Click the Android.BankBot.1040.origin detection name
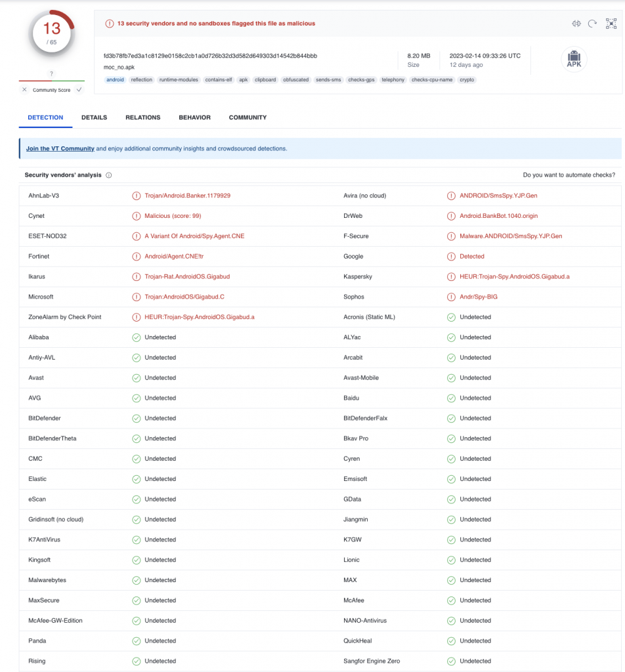Screen dimensions: 625x672 tap(498, 216)
